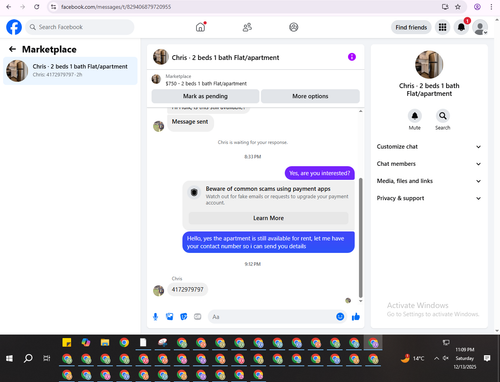Open the volume icon in system tray
Viewport: 500px width, 382px height.
(446, 358)
